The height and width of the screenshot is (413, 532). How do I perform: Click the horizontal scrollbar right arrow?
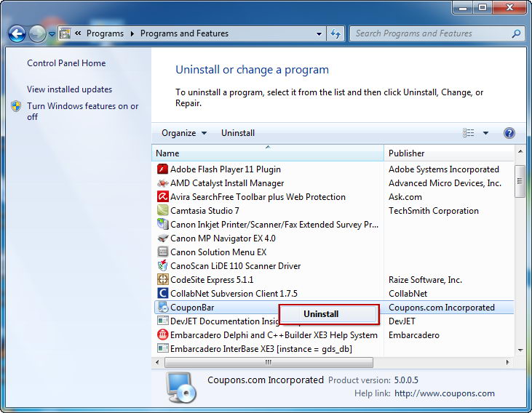507,362
